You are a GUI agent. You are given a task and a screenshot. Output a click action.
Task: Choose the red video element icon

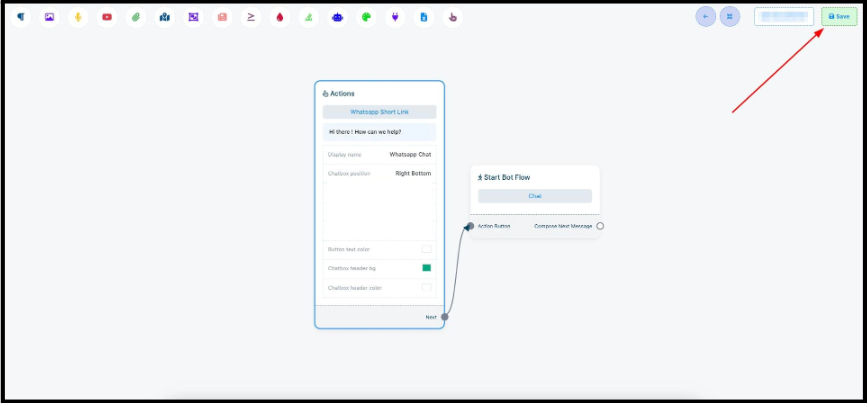(107, 17)
